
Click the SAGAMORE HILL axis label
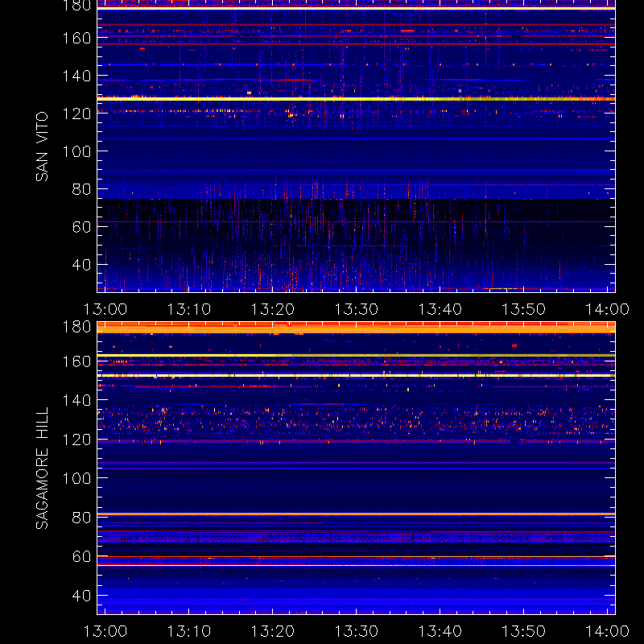point(42,468)
